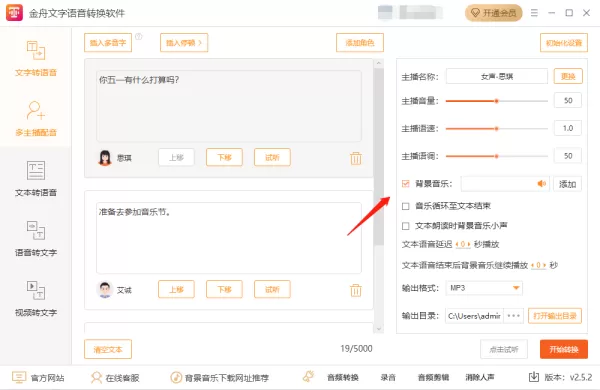Click the background music speaker volume icon

[x=541, y=184]
